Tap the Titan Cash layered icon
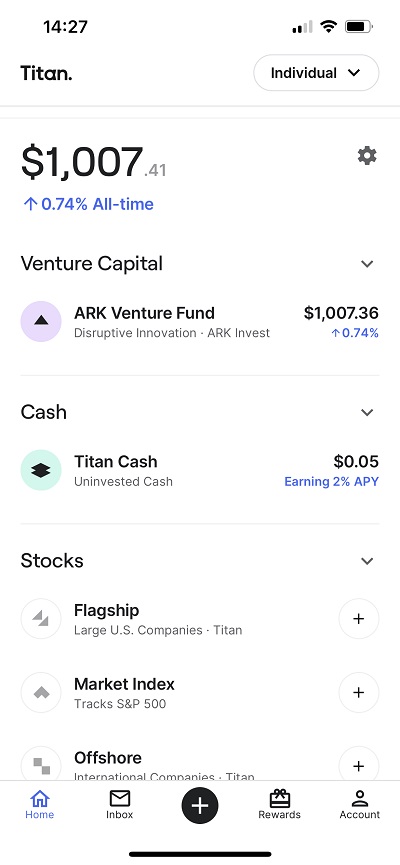The height and width of the screenshot is (865, 400). 41,470
